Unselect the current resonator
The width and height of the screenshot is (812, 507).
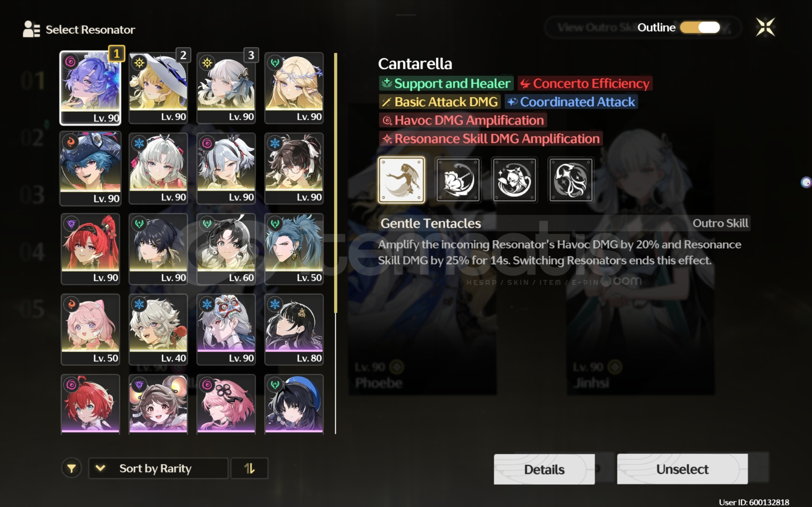[x=682, y=469]
